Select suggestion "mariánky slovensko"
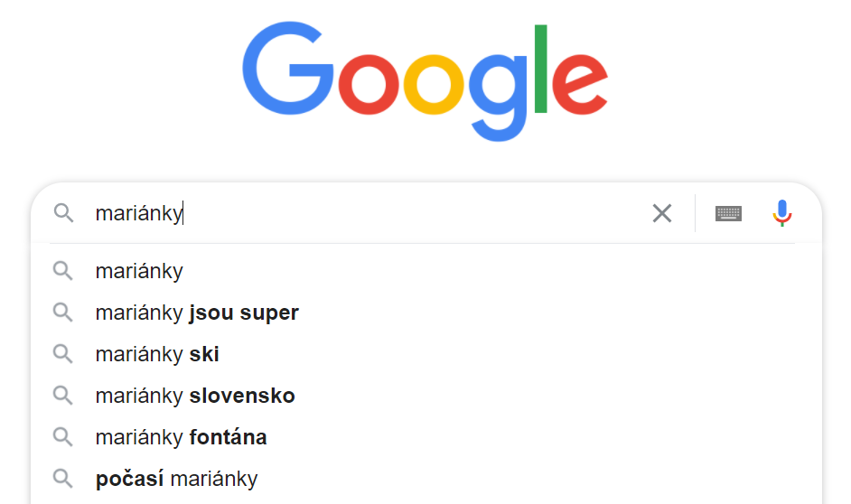 [x=426, y=396]
